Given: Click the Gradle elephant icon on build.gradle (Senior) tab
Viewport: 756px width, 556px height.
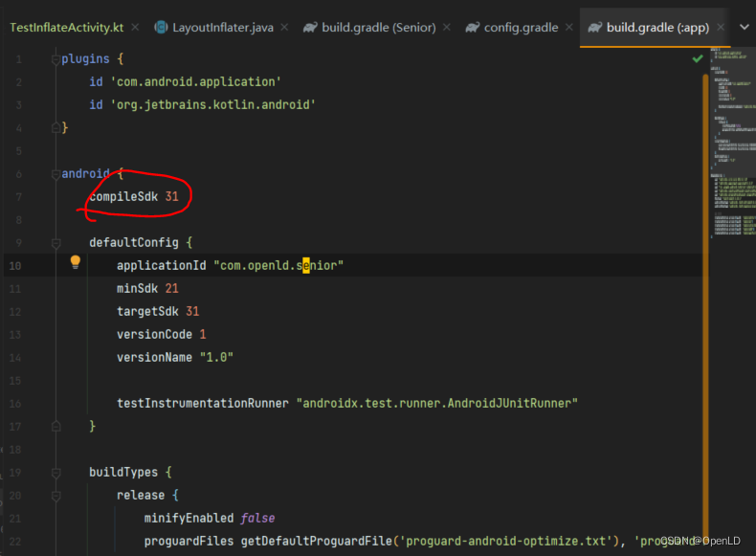Looking at the screenshot, I should click(310, 27).
